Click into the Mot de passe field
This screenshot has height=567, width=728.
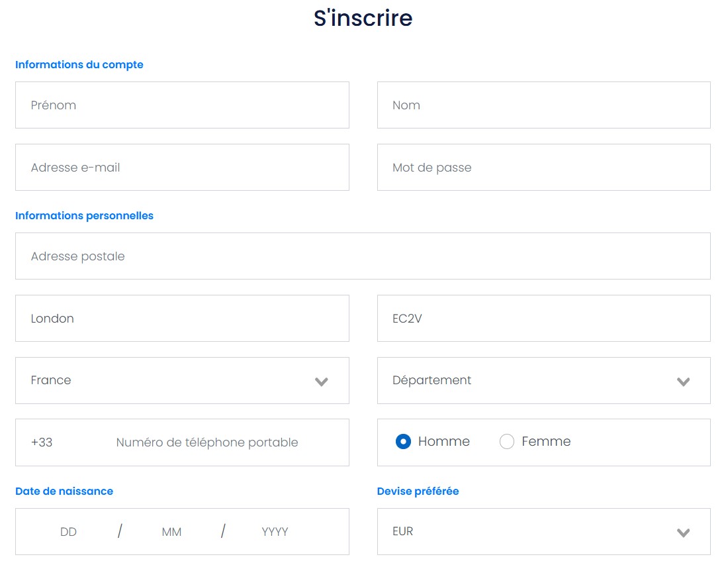543,168
